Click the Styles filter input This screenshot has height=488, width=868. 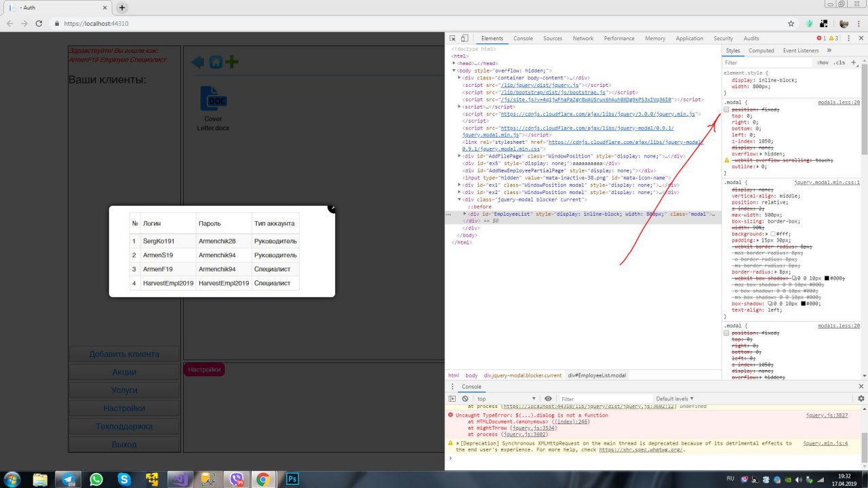click(766, 62)
